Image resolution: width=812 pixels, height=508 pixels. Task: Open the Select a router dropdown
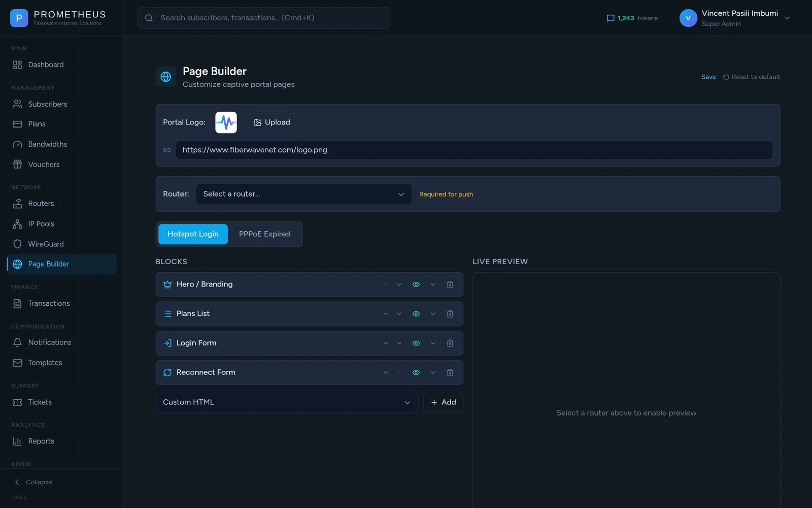[303, 194]
